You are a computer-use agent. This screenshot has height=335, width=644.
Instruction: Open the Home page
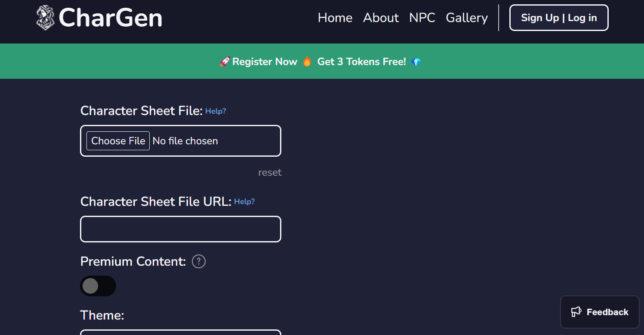(x=335, y=18)
